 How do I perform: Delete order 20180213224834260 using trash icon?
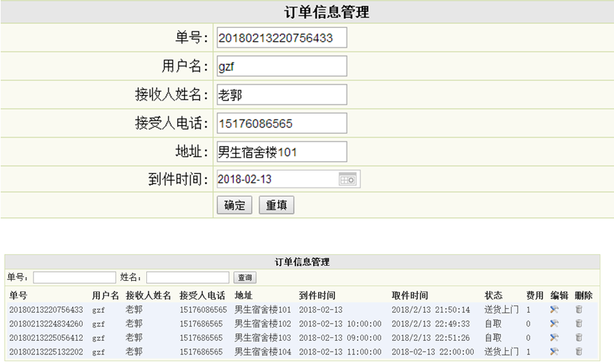[x=578, y=324]
